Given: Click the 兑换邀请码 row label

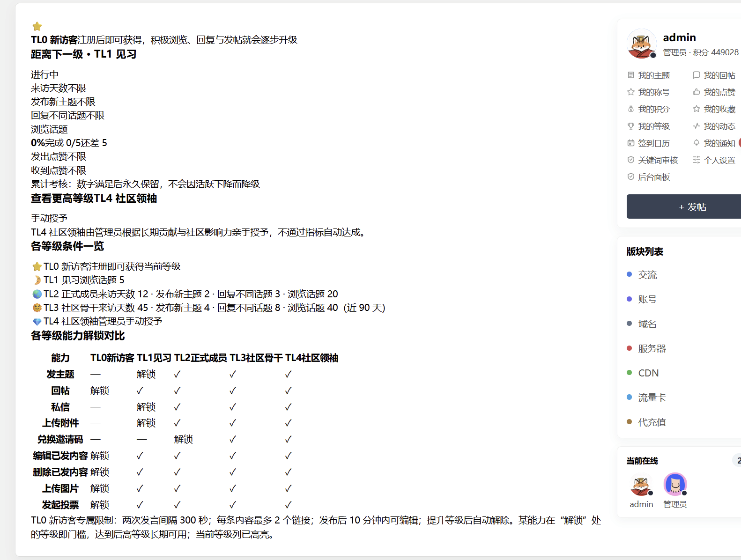Looking at the screenshot, I should click(x=60, y=439).
